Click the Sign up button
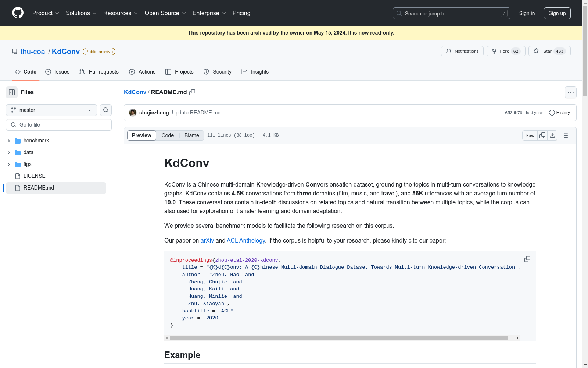Viewport: 588px width, 368px height. click(x=557, y=13)
